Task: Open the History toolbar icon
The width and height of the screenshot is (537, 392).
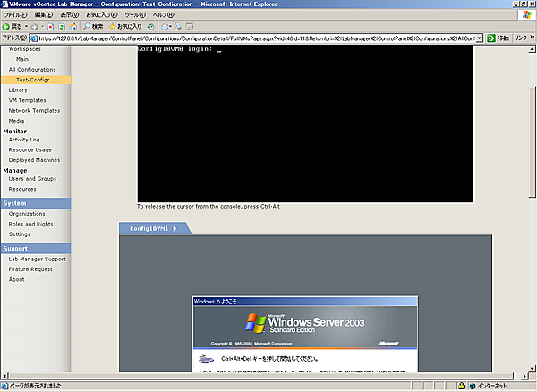Action: coord(150,26)
